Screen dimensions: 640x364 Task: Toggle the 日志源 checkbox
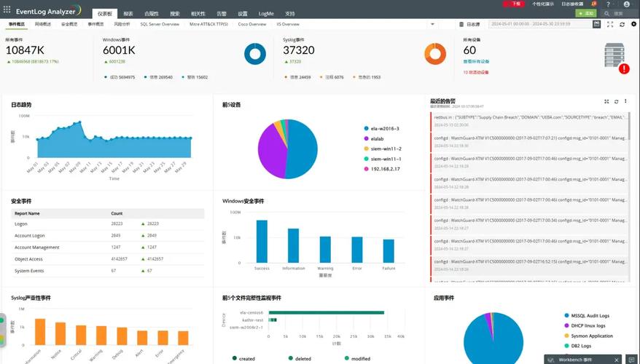[463, 24]
